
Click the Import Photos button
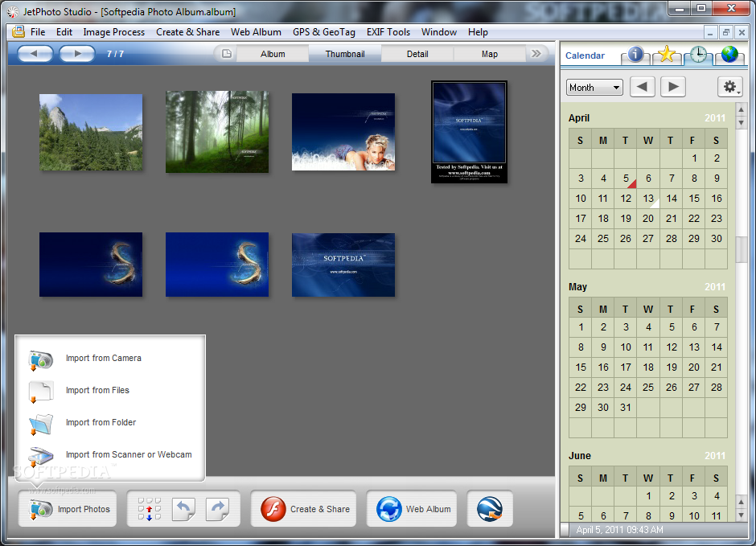pyautogui.click(x=68, y=509)
